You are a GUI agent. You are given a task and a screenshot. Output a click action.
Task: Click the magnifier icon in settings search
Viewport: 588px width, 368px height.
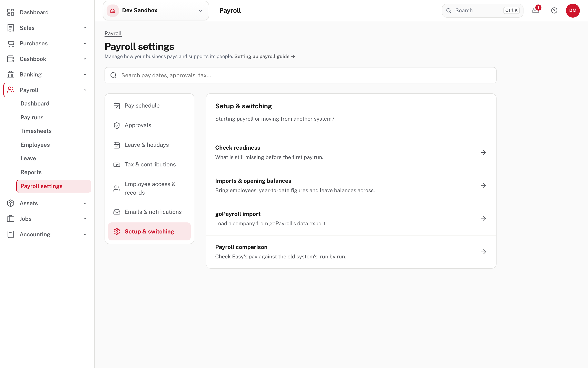(114, 75)
